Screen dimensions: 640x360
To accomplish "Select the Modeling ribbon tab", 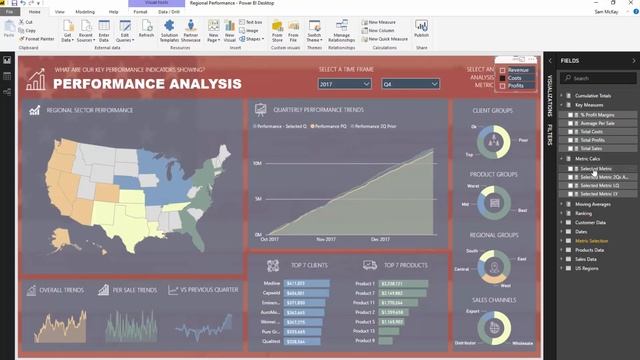I will point(85,12).
